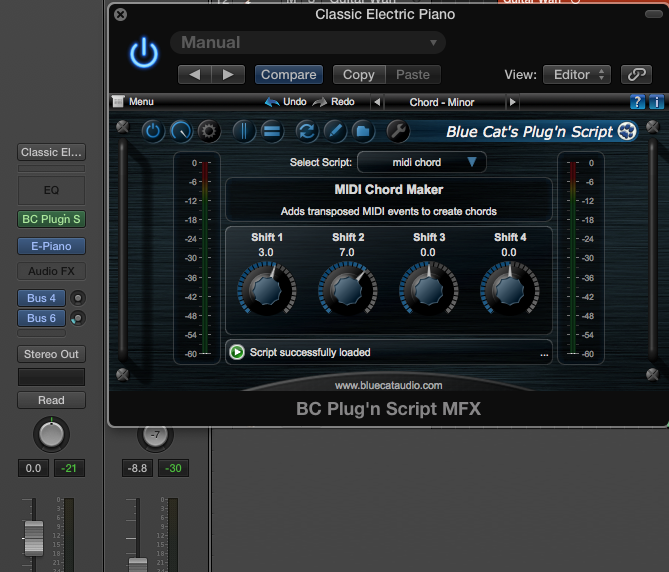Close the Classic Electric Piano plug-in window

(x=121, y=15)
